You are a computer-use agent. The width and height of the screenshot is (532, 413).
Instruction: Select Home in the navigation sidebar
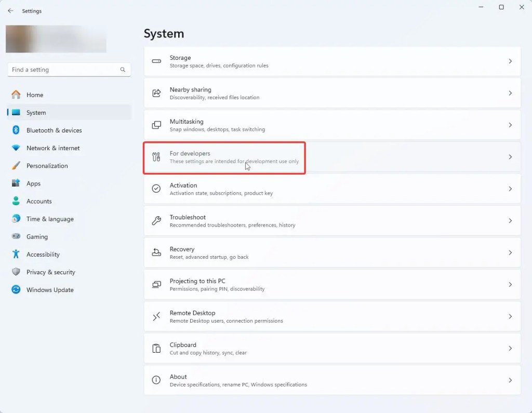35,95
